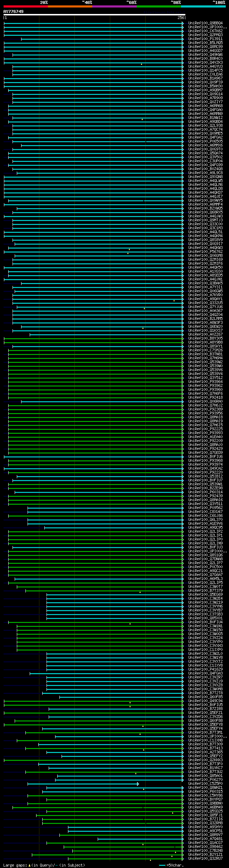Image resolution: width=229 pixels, height=868 pixels.
Task: Select label UniRef100_C3UP04
Action: point(205,161)
